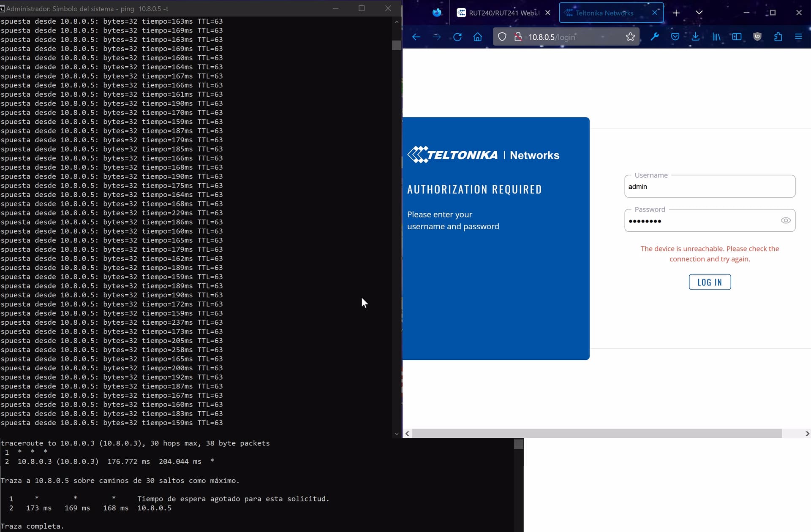Click the Username input field
This screenshot has height=532, width=811.
710,186
